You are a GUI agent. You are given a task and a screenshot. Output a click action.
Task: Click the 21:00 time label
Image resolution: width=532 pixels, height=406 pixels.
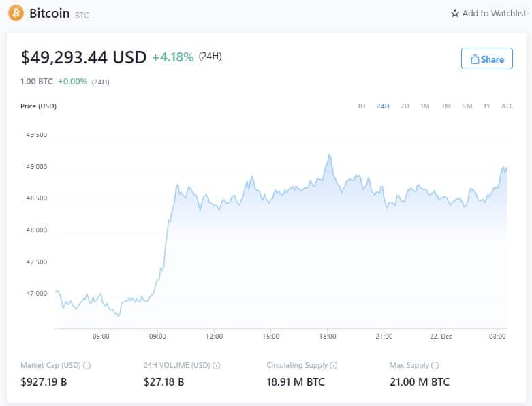click(384, 336)
